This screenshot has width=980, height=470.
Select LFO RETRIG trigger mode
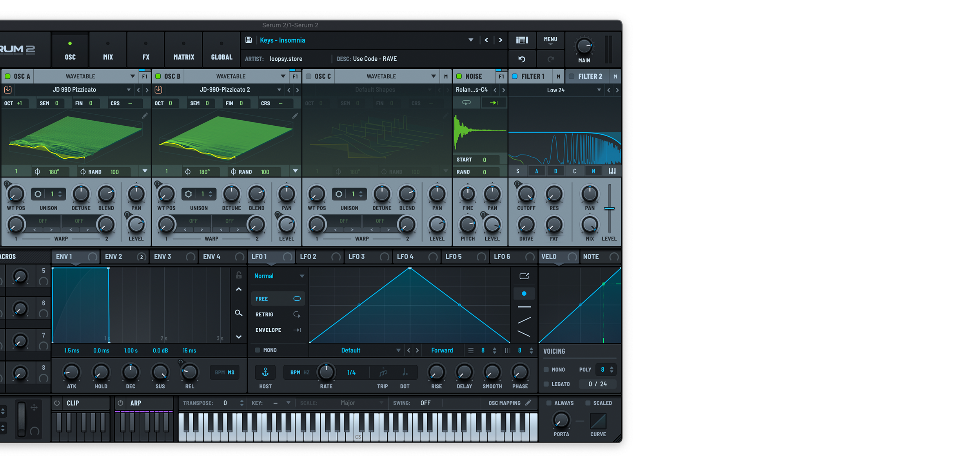pyautogui.click(x=278, y=315)
